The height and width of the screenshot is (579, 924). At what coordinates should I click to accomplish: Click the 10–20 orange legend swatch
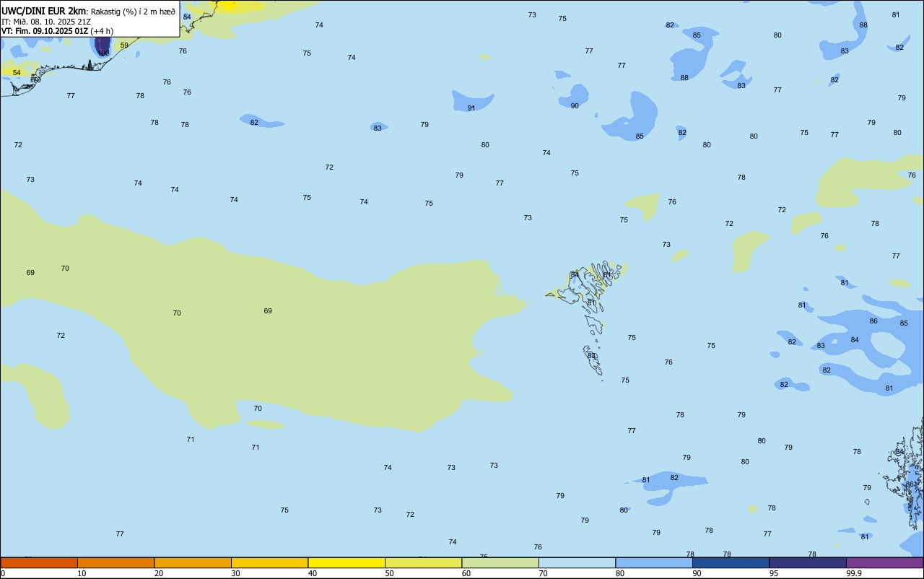click(115, 562)
